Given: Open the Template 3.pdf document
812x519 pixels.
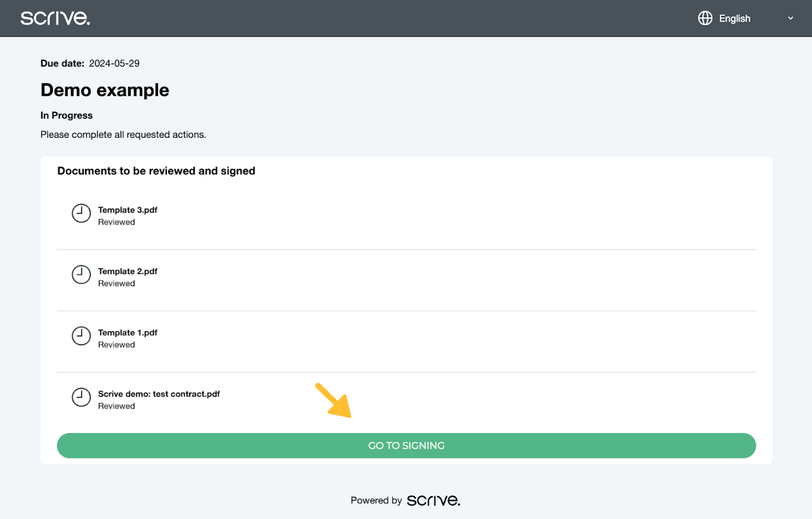Looking at the screenshot, I should (x=128, y=210).
